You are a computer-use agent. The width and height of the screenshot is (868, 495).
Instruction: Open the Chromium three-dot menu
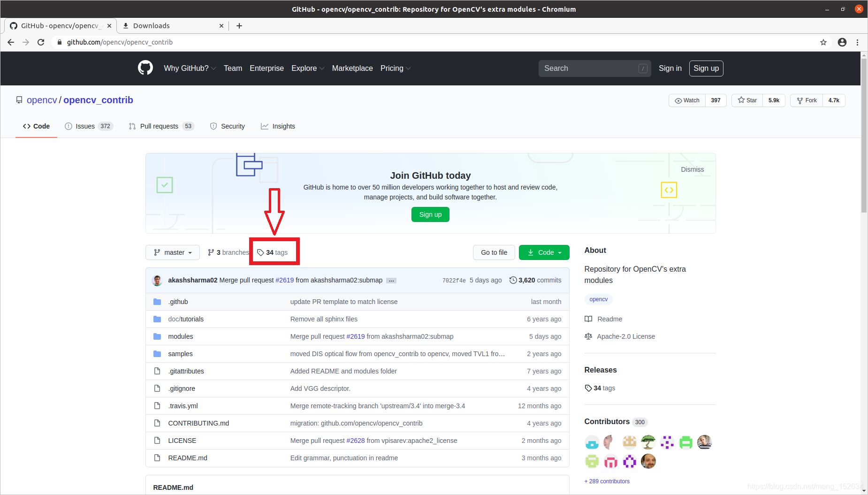tap(857, 42)
